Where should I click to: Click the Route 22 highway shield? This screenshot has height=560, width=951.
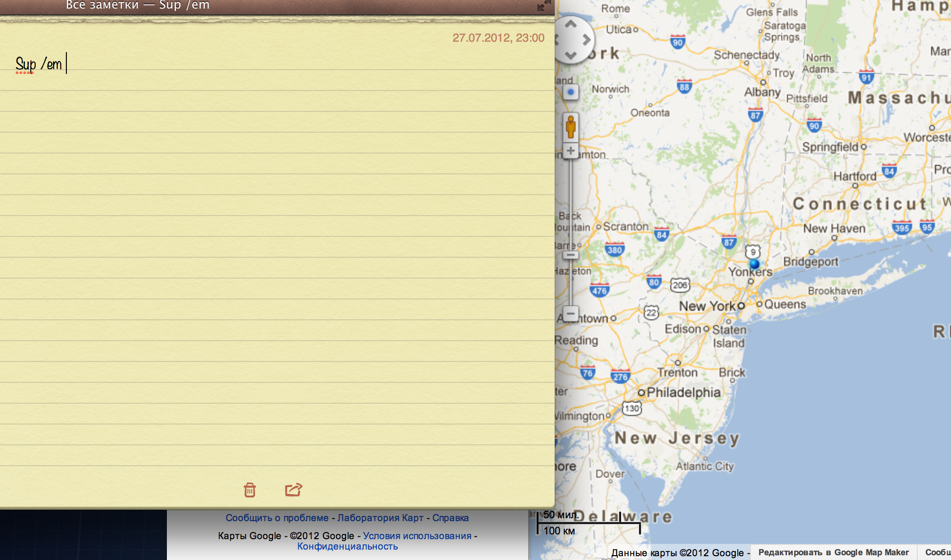[651, 312]
